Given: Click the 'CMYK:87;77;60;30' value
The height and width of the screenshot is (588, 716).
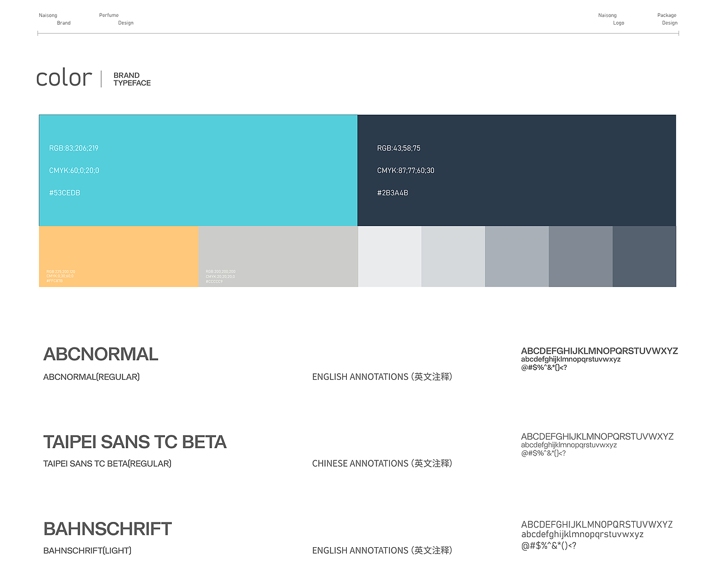Looking at the screenshot, I should (x=406, y=171).
